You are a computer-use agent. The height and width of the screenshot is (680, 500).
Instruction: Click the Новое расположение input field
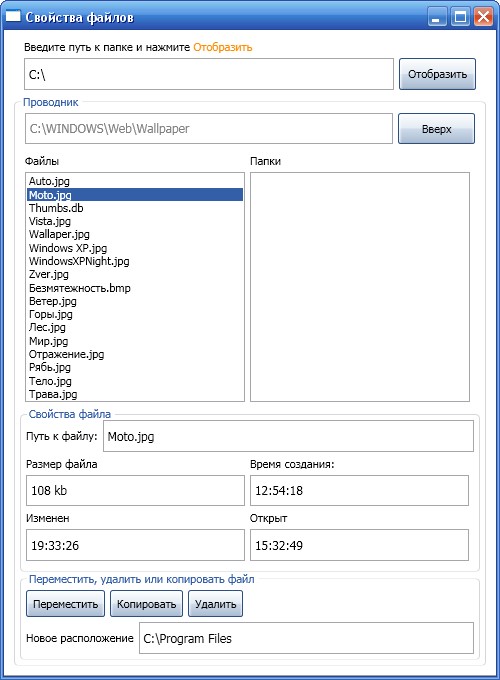click(x=306, y=638)
